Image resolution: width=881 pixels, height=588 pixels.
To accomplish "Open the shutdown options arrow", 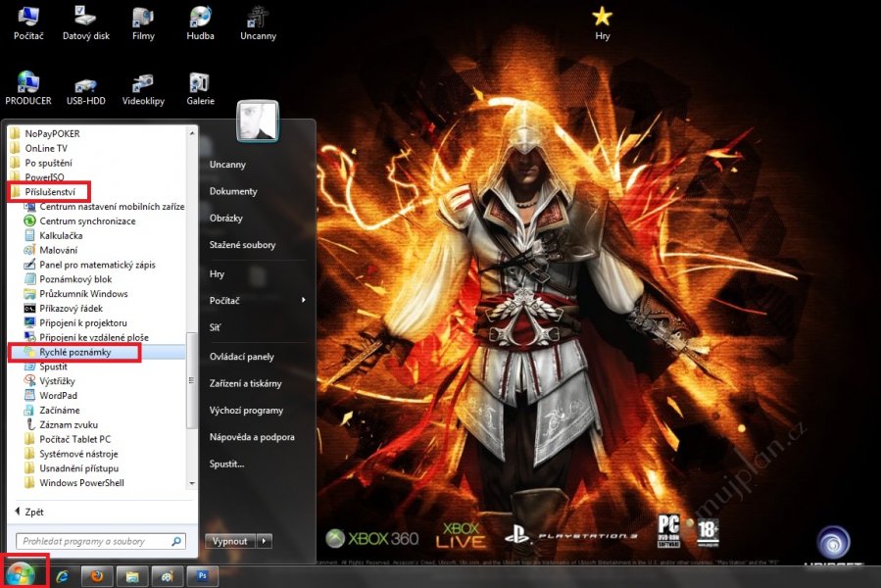I will pyautogui.click(x=264, y=541).
